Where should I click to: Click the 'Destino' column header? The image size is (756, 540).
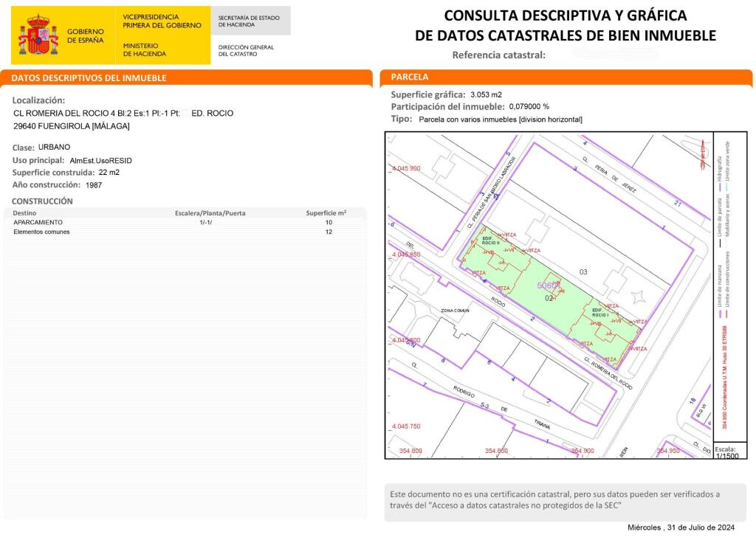pos(24,213)
